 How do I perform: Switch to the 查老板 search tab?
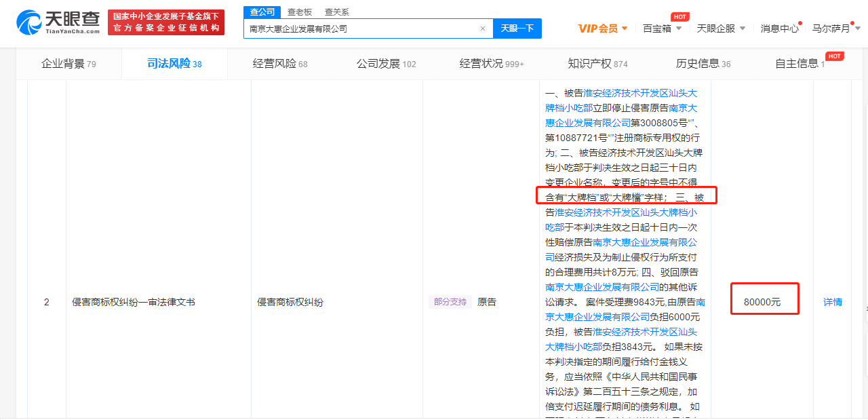[x=300, y=12]
